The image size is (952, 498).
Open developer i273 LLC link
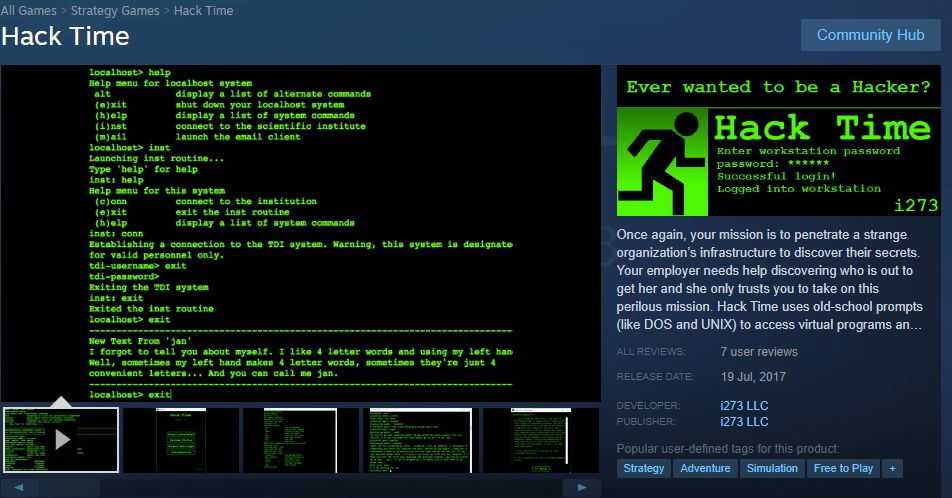(x=744, y=406)
